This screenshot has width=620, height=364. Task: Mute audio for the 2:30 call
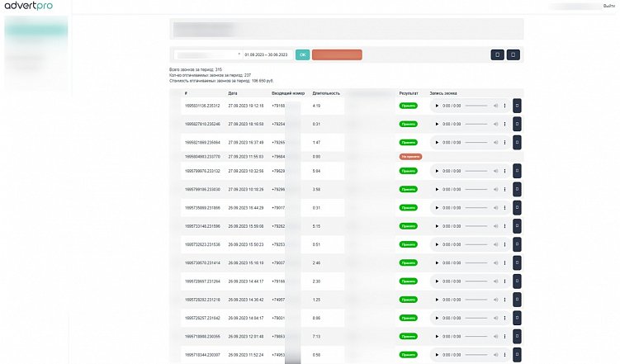pos(496,281)
